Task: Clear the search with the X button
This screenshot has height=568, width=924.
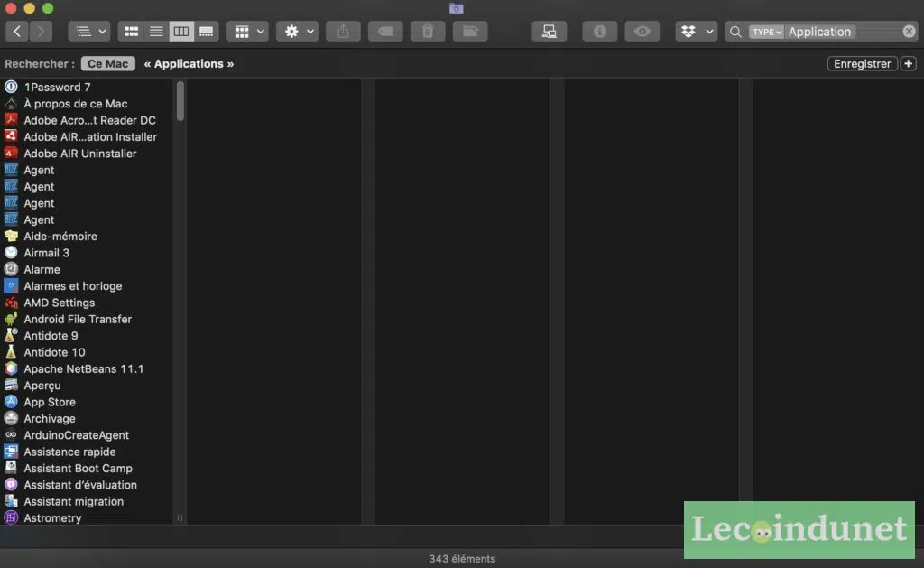Action: 909,32
